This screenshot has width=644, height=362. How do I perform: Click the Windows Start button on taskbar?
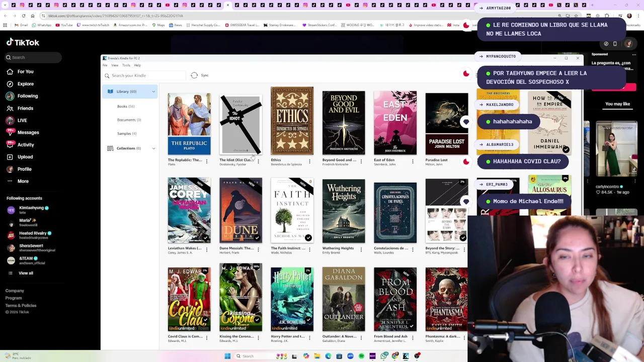[227, 356]
